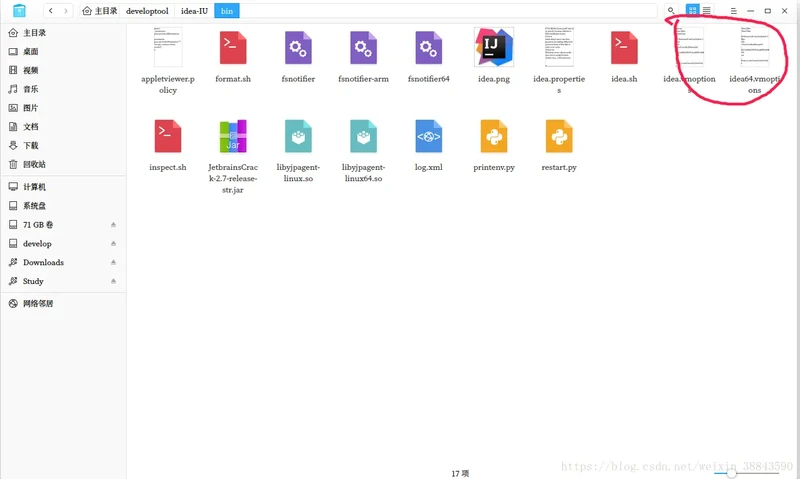Eject the 71 GB volume

113,225
